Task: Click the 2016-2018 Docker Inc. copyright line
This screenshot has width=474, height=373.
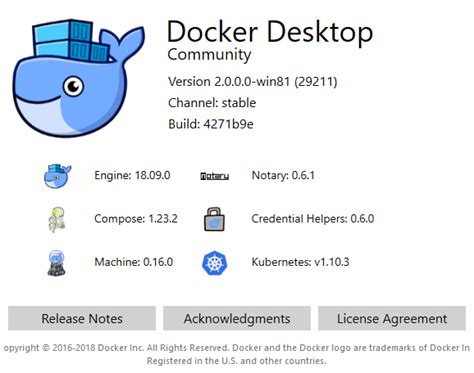Action: (x=237, y=348)
